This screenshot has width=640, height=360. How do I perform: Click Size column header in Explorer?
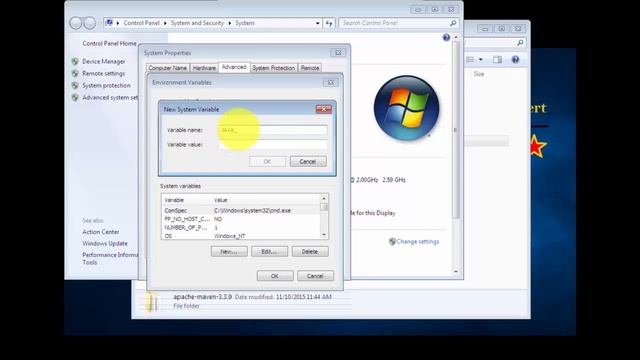(479, 74)
